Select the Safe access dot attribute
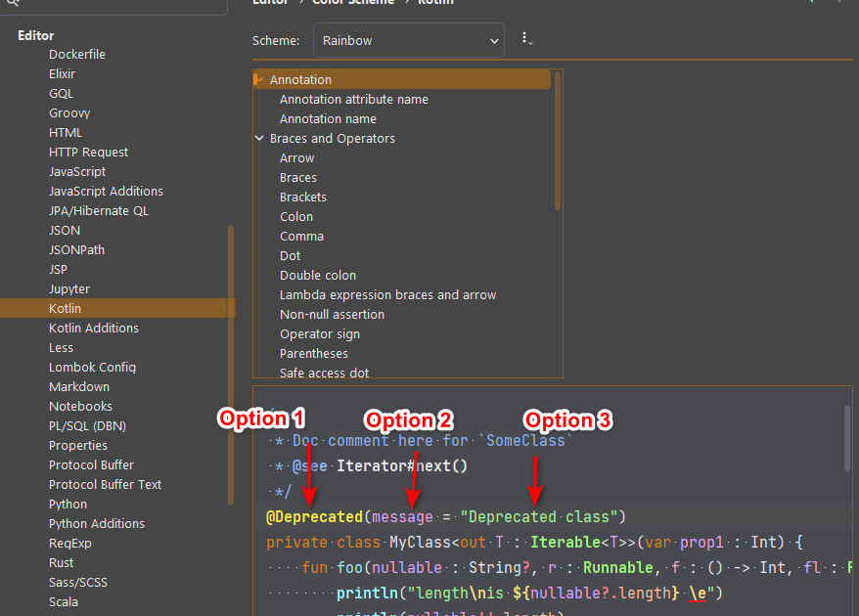The height and width of the screenshot is (616, 859). pyautogui.click(x=324, y=373)
